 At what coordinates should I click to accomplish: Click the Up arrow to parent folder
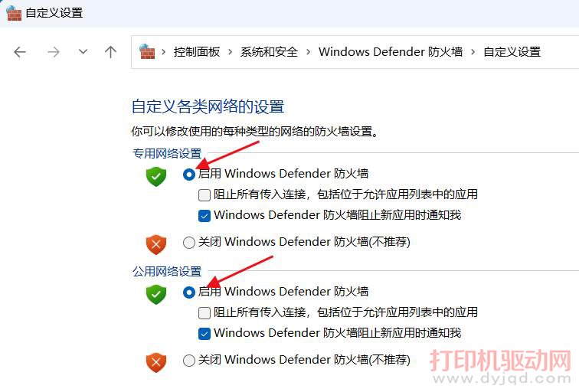[110, 52]
